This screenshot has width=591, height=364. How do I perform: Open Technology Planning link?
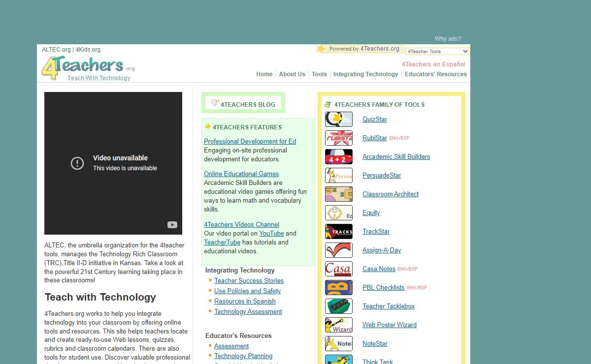point(243,356)
